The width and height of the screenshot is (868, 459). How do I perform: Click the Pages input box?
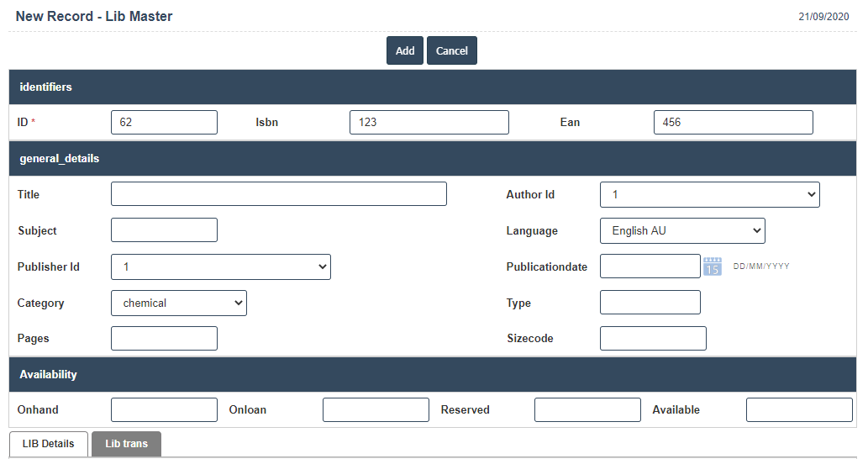tap(164, 338)
